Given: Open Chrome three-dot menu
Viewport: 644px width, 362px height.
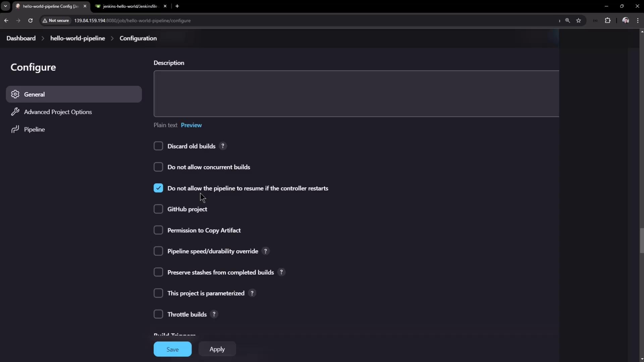Looking at the screenshot, I should (638, 20).
